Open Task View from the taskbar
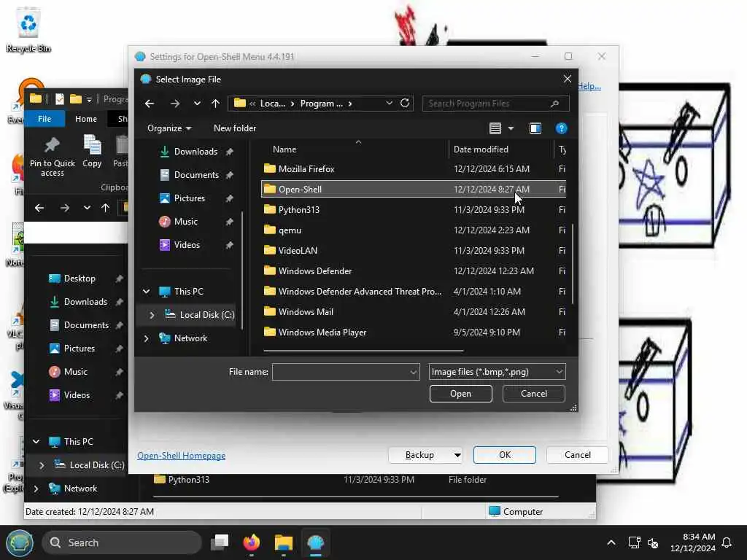 point(220,542)
